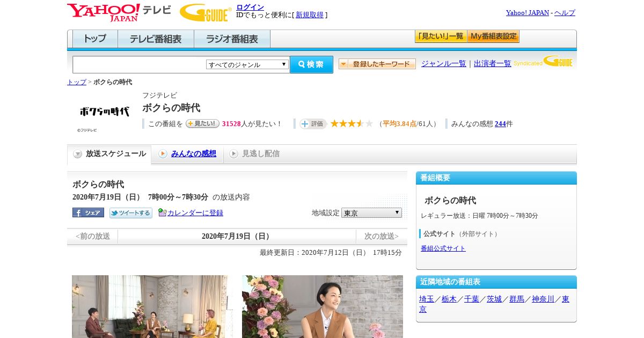Viewport: 644px width, 338px height.
Task: Open the ヘルプ link
Action: pos(565,13)
